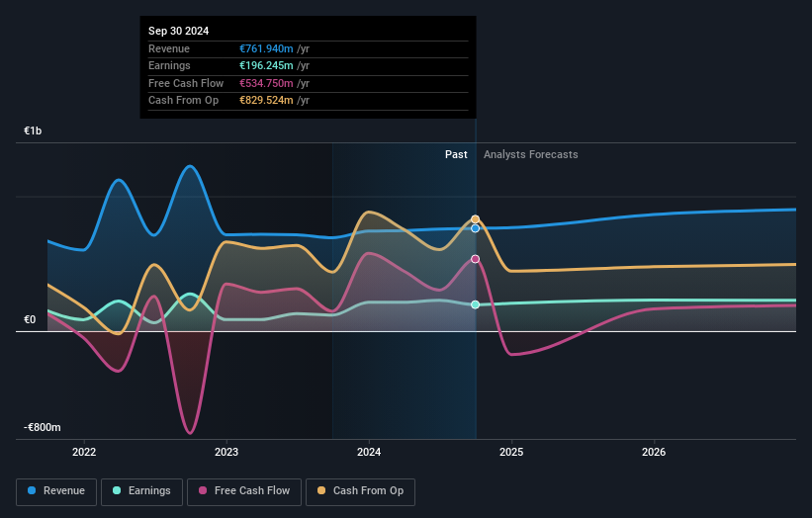Click the Analysts Forecasts label

(531, 154)
